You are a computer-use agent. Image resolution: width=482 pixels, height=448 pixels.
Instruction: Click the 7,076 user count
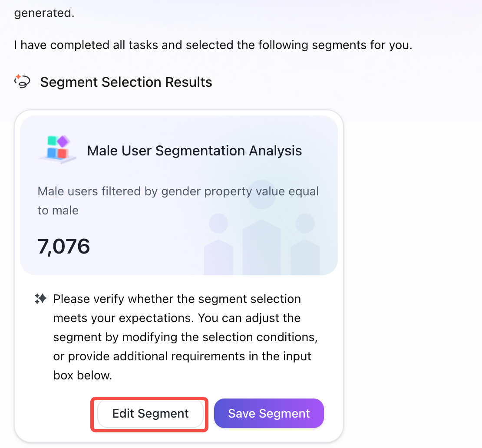[x=64, y=247]
